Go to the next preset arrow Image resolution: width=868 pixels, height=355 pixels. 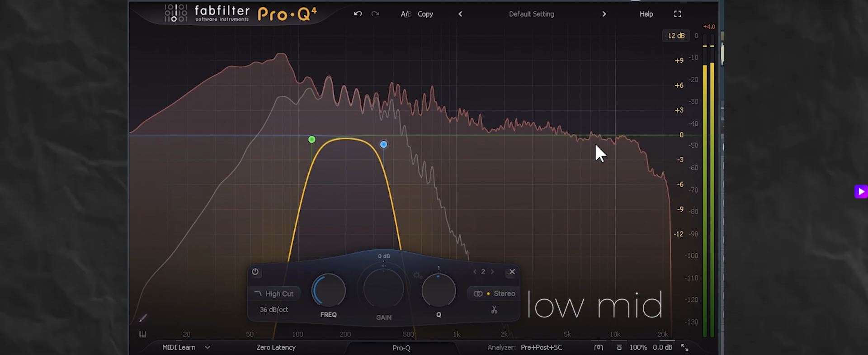pos(604,14)
